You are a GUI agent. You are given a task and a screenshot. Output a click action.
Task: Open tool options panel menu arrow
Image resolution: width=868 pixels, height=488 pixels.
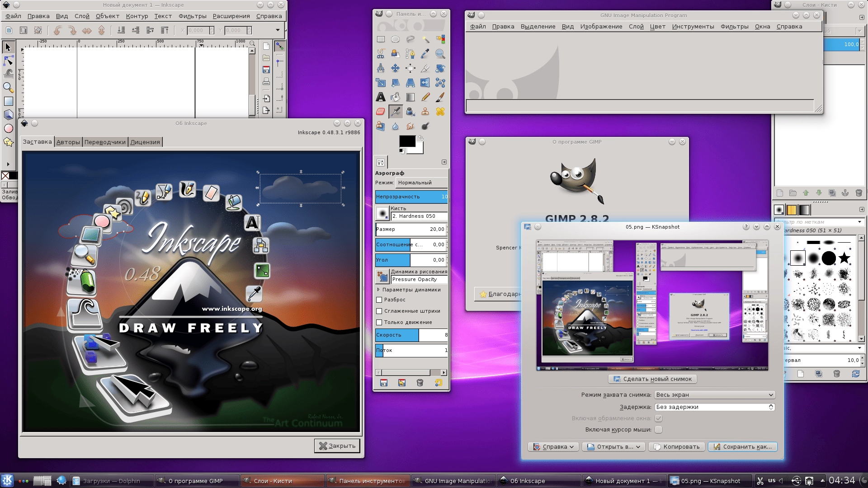pos(444,162)
